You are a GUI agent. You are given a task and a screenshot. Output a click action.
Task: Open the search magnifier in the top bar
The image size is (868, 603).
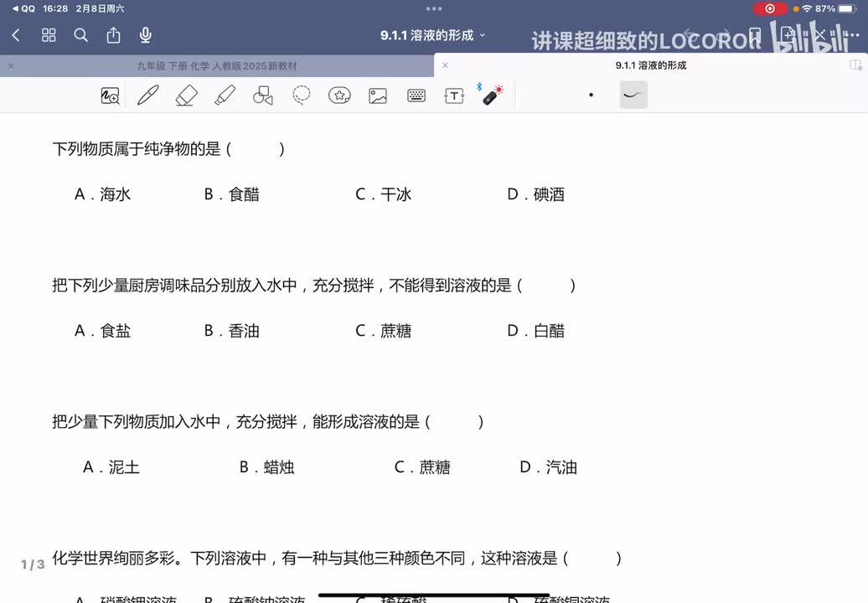click(80, 35)
